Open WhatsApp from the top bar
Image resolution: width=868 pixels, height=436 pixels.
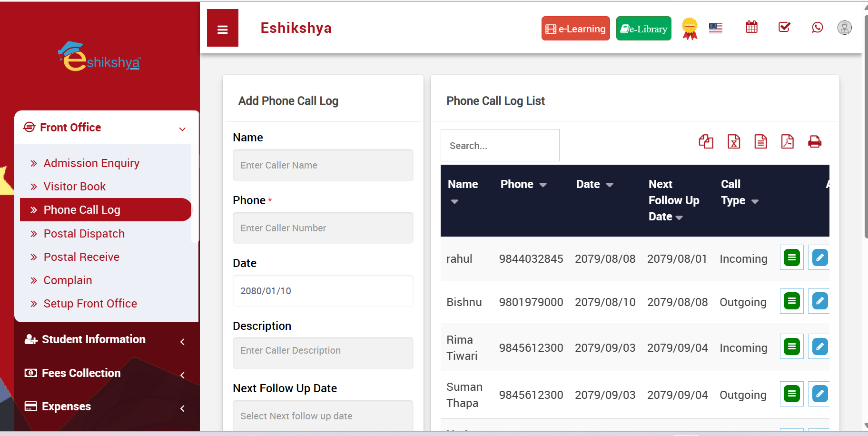click(x=818, y=28)
